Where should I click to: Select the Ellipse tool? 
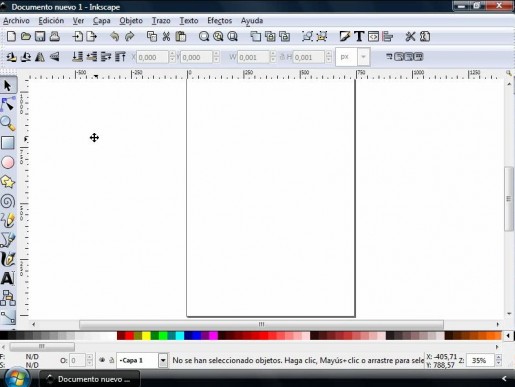8,163
